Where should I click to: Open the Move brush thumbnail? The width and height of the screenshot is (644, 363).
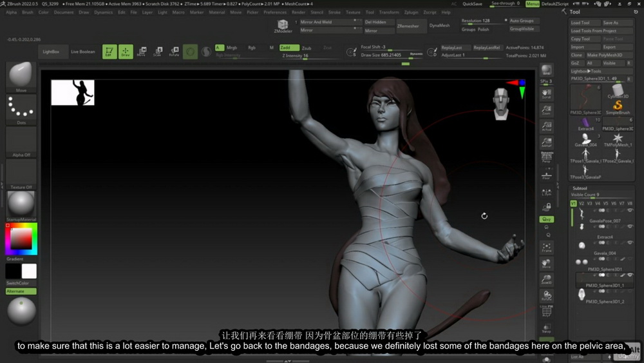pos(21,77)
